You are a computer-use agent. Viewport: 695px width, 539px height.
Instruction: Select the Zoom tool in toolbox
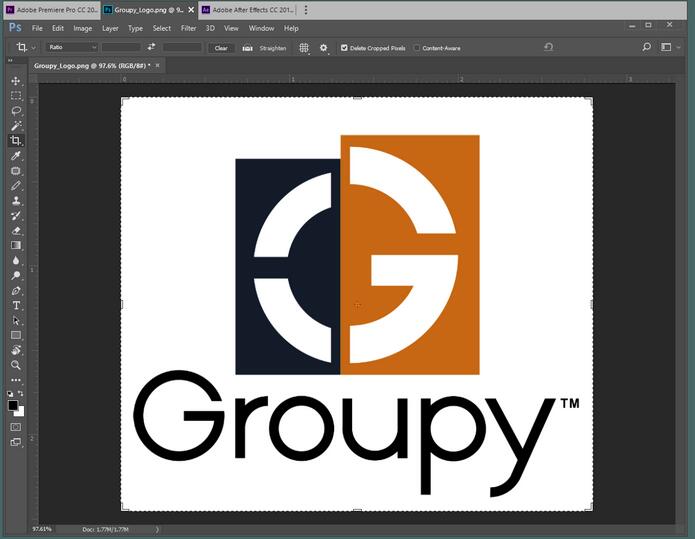click(x=16, y=365)
